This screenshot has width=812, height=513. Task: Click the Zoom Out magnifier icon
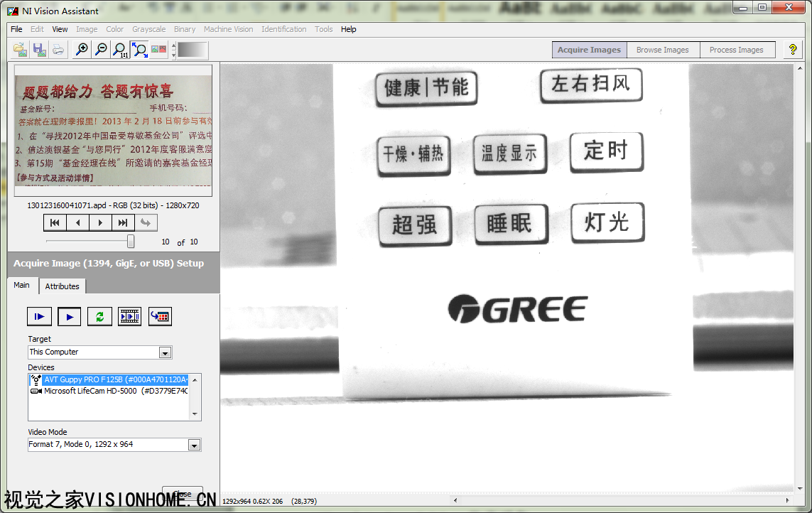(x=101, y=50)
